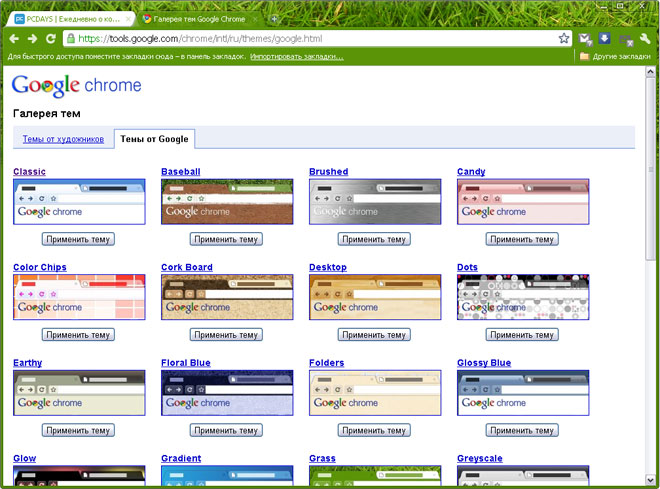Select the Темы от Google tab
Screen dimensions: 660x489
154,139
